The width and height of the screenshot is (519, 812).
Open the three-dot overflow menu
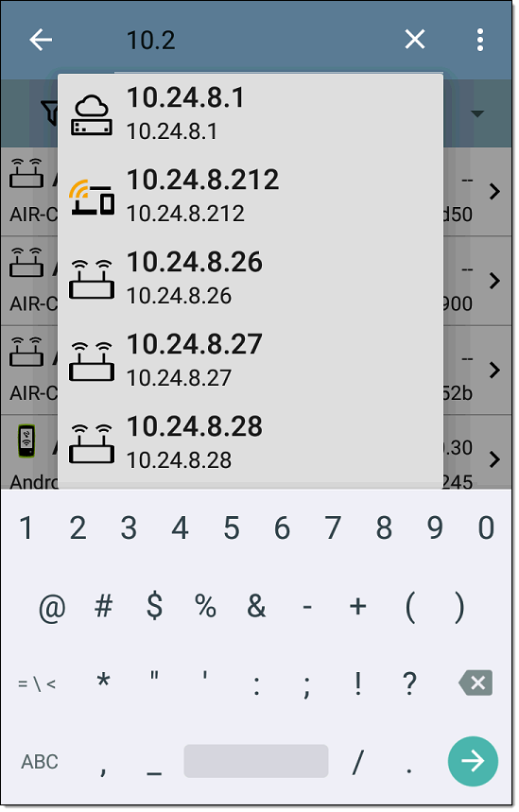pyautogui.click(x=480, y=40)
